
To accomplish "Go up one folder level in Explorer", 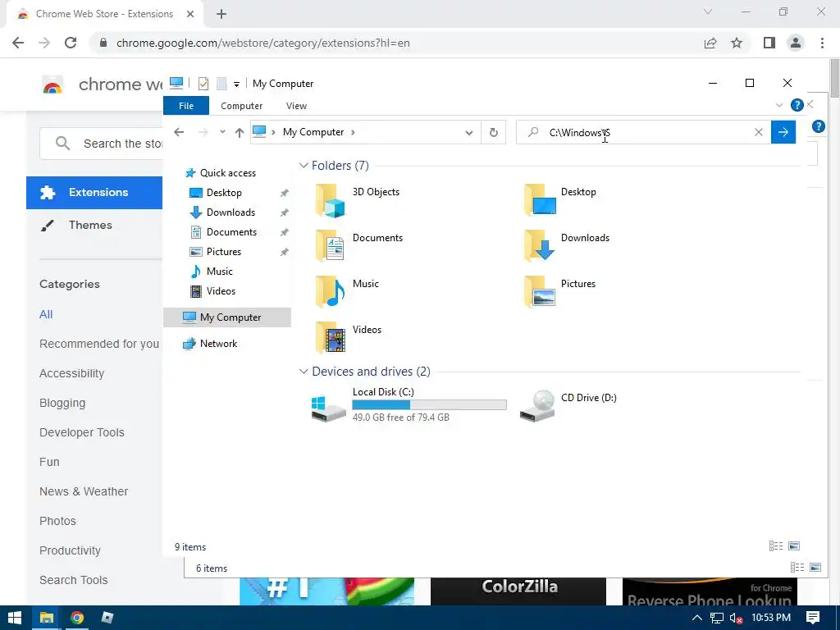I will (240, 132).
